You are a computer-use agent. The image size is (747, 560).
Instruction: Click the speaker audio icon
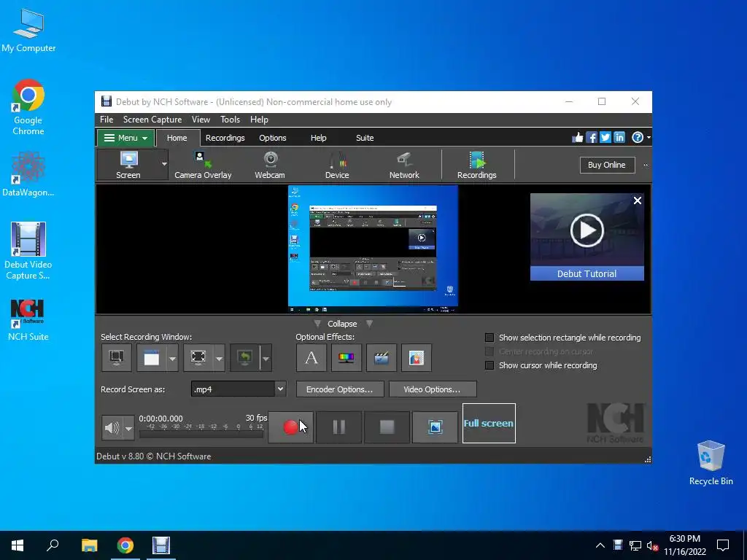pyautogui.click(x=112, y=427)
